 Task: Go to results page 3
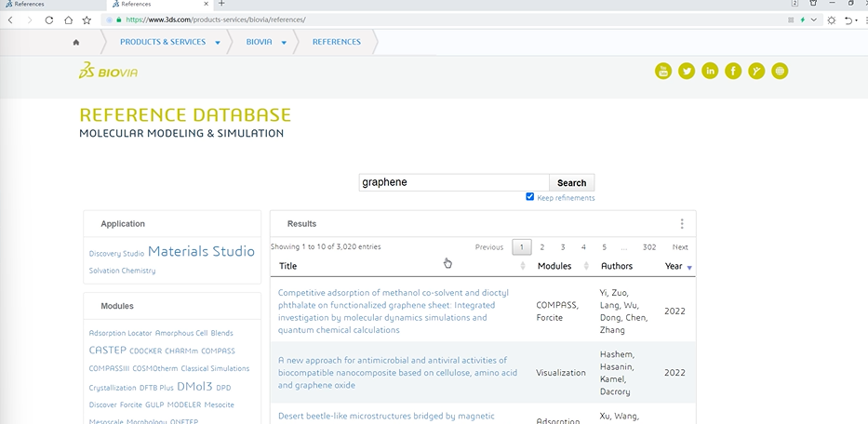click(563, 247)
